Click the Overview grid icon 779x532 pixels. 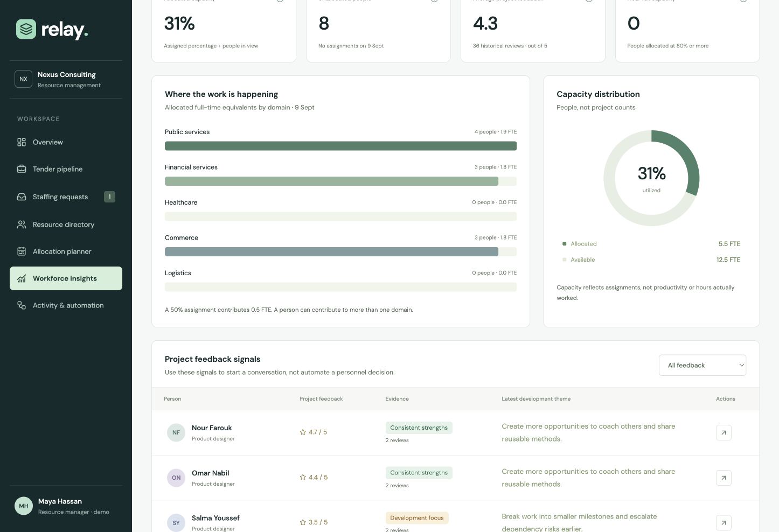click(x=22, y=142)
